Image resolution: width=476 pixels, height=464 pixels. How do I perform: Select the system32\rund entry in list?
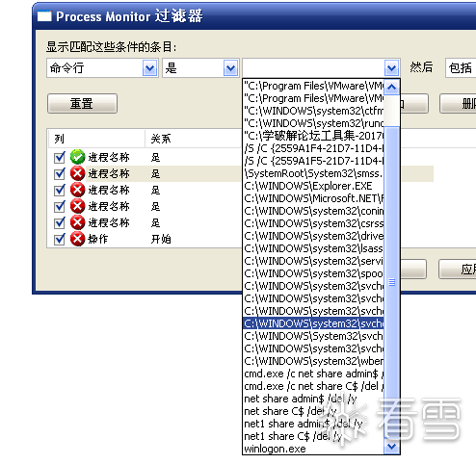[313, 123]
